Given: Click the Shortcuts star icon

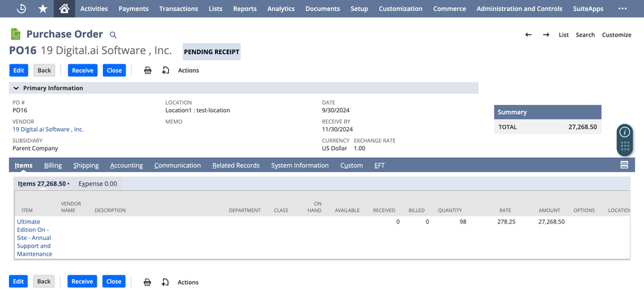Looking at the screenshot, I should [43, 9].
